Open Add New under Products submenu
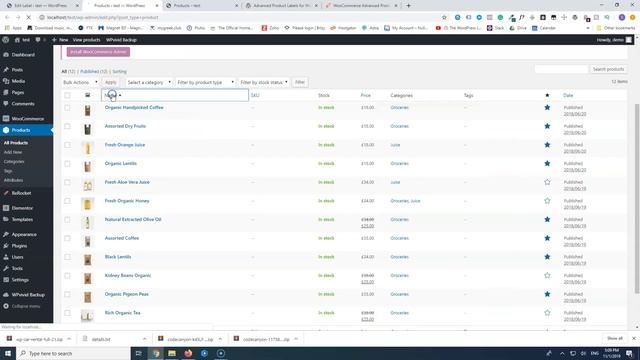 (x=13, y=152)
